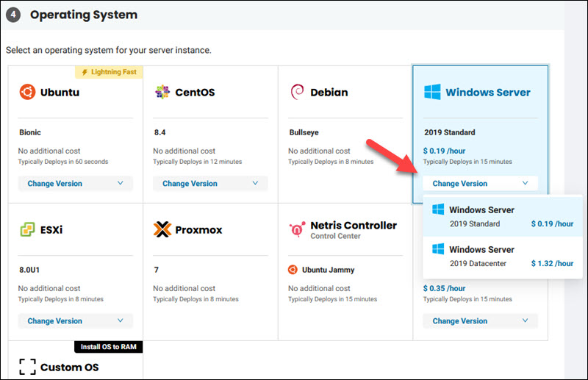Choose Windows Server 2019 Datacenter menu option
Image resolution: width=588 pixels, height=380 pixels.
click(x=503, y=257)
